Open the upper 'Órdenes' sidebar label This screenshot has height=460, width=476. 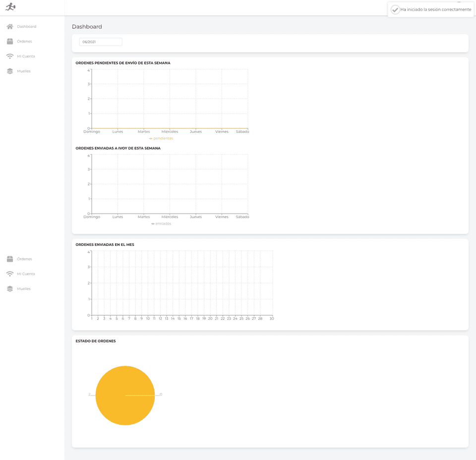[x=24, y=42]
